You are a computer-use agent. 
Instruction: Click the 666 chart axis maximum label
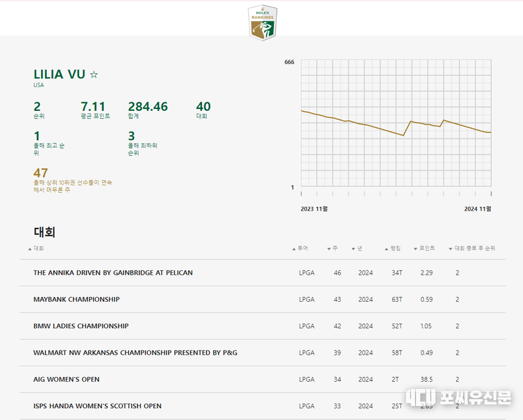[x=289, y=62]
